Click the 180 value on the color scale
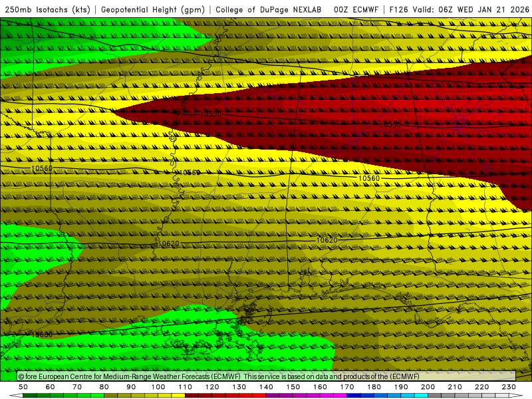 (374, 387)
